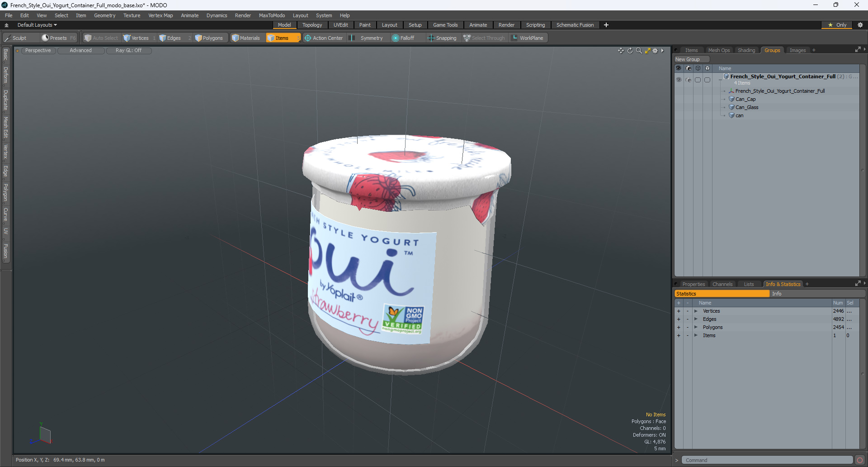Toggle the fourth column checkbox for the group
The width and height of the screenshot is (868, 467).
(x=708, y=80)
